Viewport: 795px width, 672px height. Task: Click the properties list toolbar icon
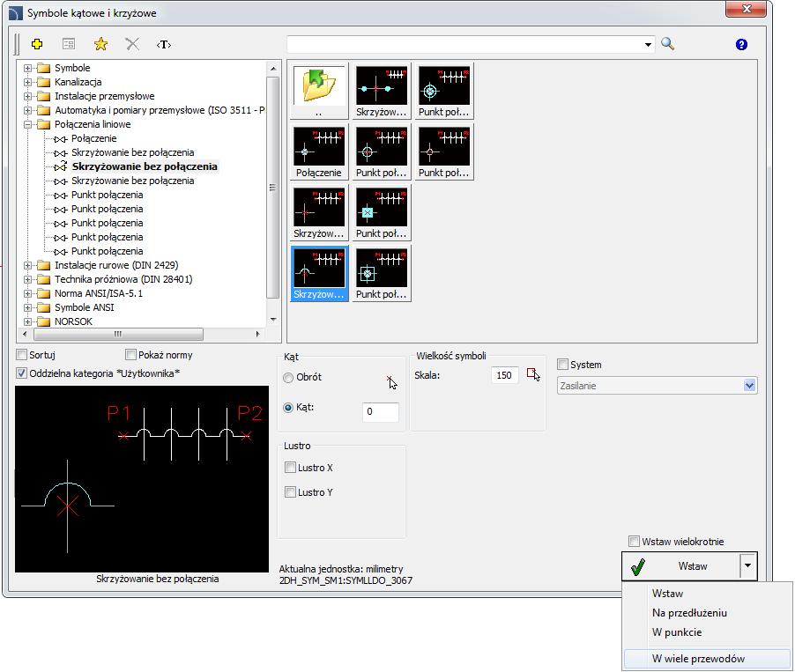point(69,44)
